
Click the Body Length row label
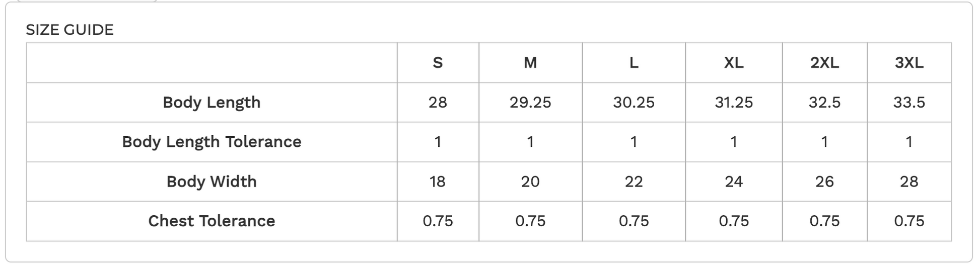212,103
